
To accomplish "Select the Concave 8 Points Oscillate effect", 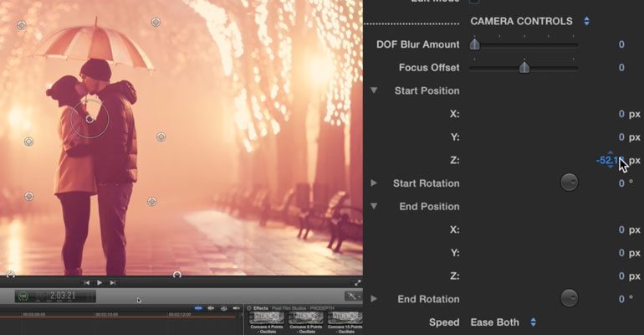I will 305,322.
